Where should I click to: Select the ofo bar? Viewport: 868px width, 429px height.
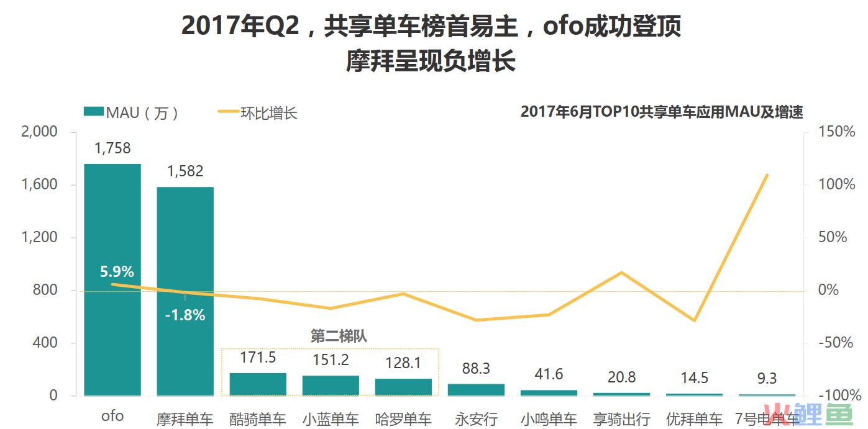click(x=112, y=279)
